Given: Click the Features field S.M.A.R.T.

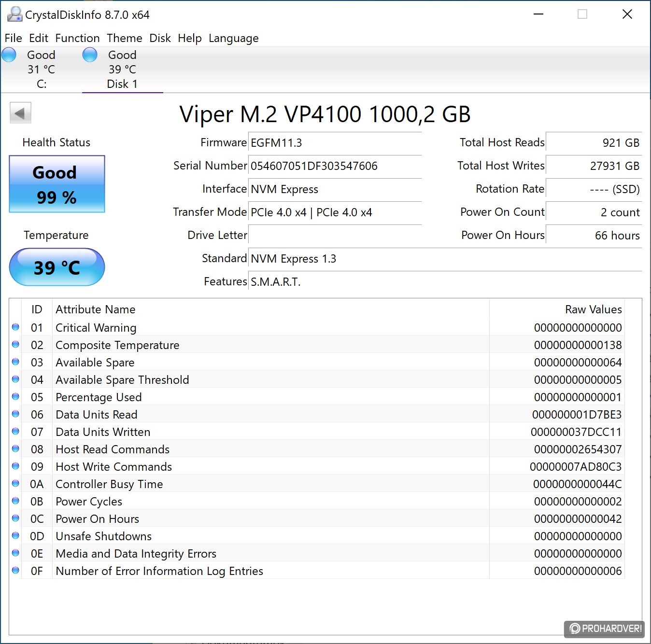Looking at the screenshot, I should (x=445, y=282).
